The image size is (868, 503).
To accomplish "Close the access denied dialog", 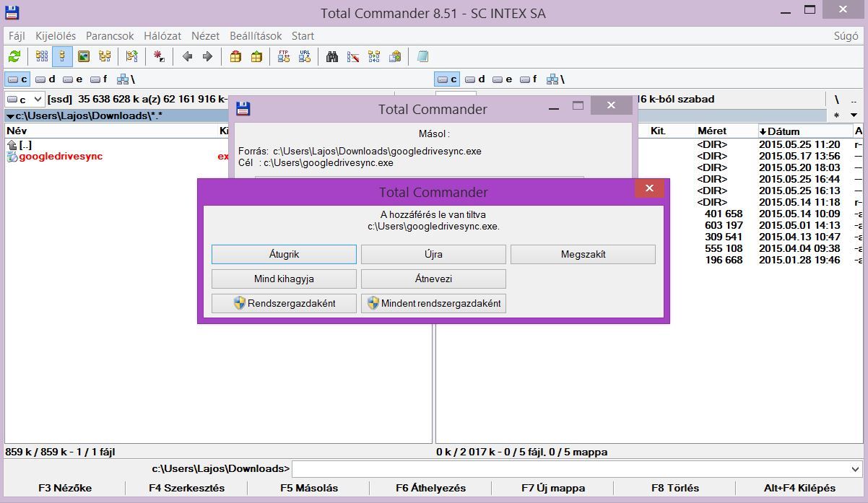I will click(x=649, y=188).
